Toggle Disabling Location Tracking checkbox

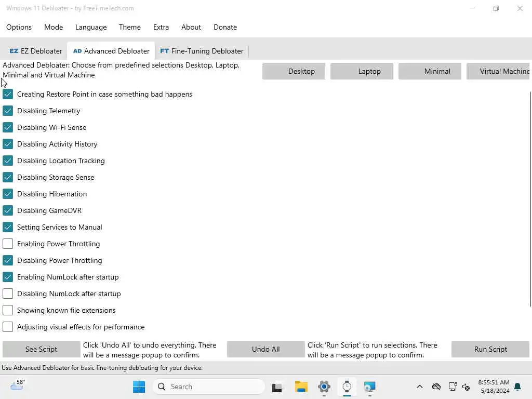point(7,161)
